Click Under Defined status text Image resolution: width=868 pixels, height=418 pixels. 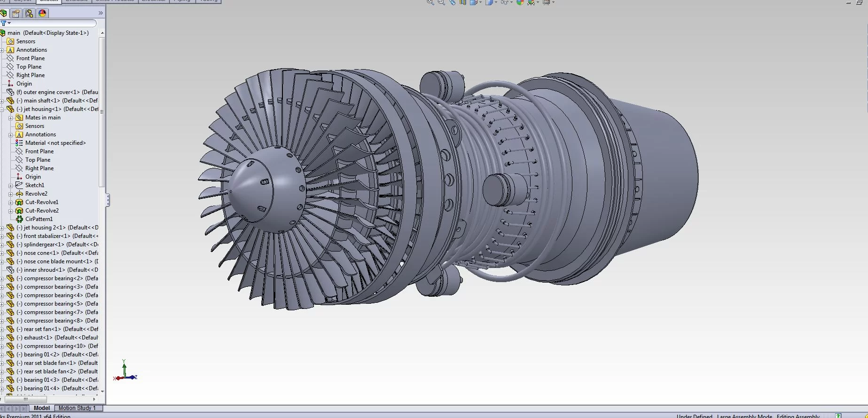click(695, 416)
